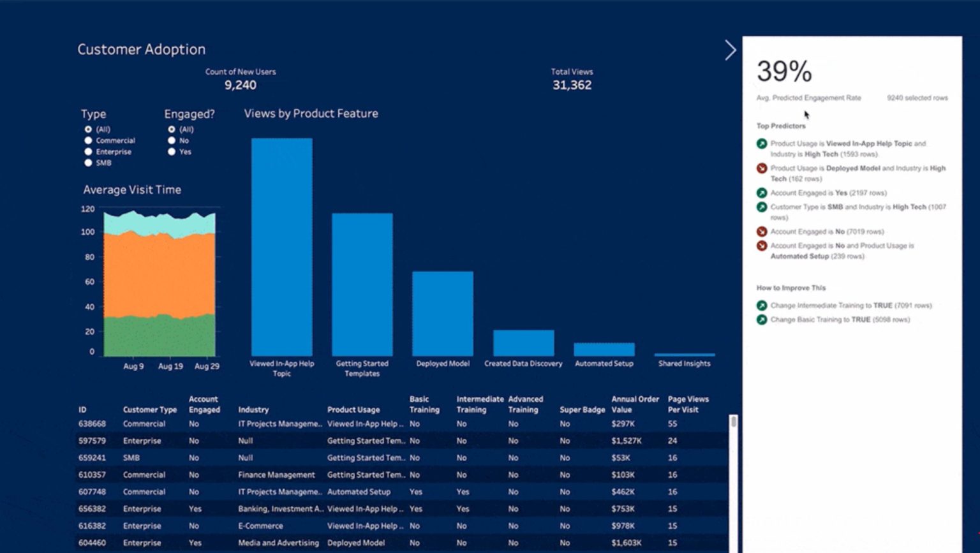Click green indicator icon beside Viewed In-App Help Topic predictor
Screen dimensions: 980x553
(761, 144)
